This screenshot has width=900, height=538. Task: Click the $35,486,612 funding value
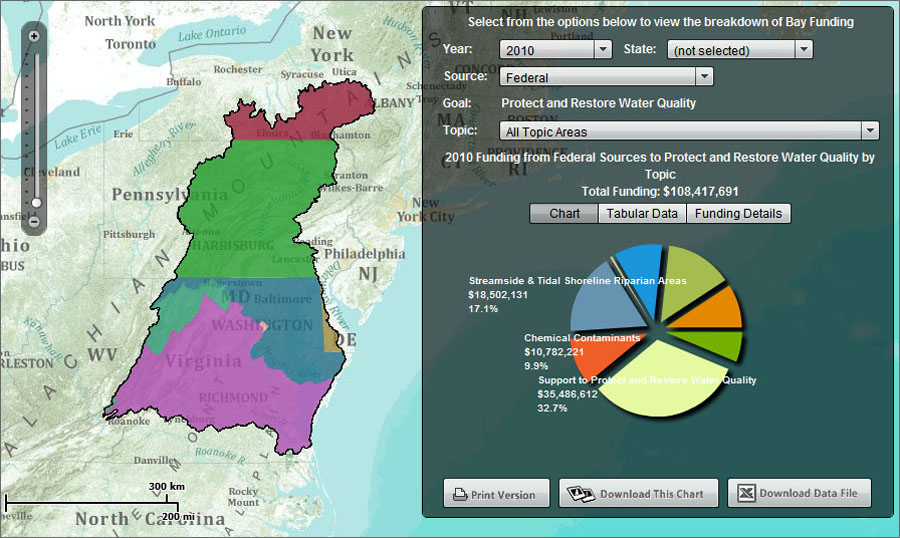click(567, 394)
